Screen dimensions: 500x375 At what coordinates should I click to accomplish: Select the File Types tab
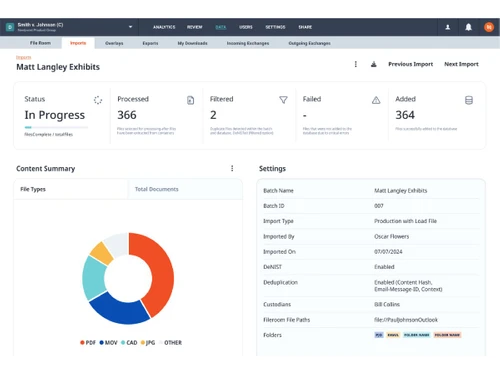(71, 189)
